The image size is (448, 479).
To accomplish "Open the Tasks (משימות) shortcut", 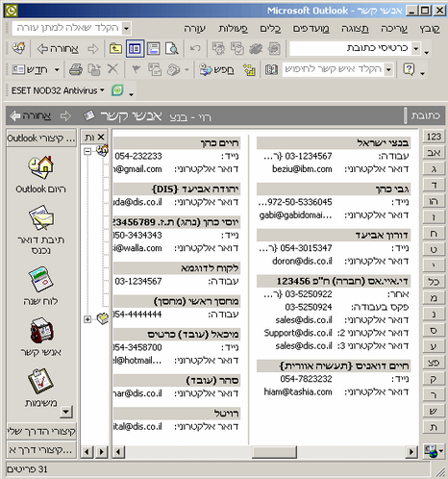I will point(40,382).
